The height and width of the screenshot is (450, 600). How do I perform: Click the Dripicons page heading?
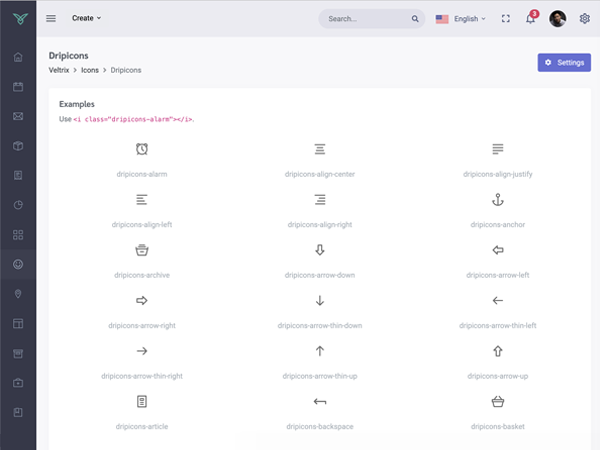tap(68, 55)
